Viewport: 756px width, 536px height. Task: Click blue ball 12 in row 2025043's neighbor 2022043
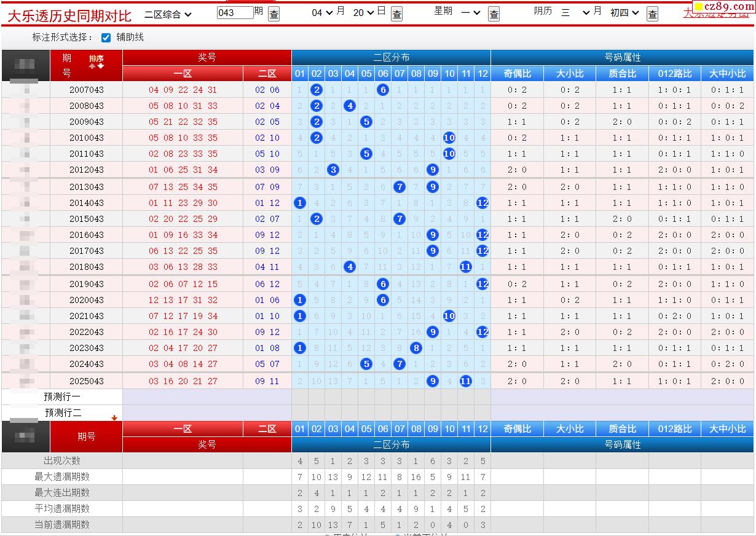pyautogui.click(x=482, y=332)
